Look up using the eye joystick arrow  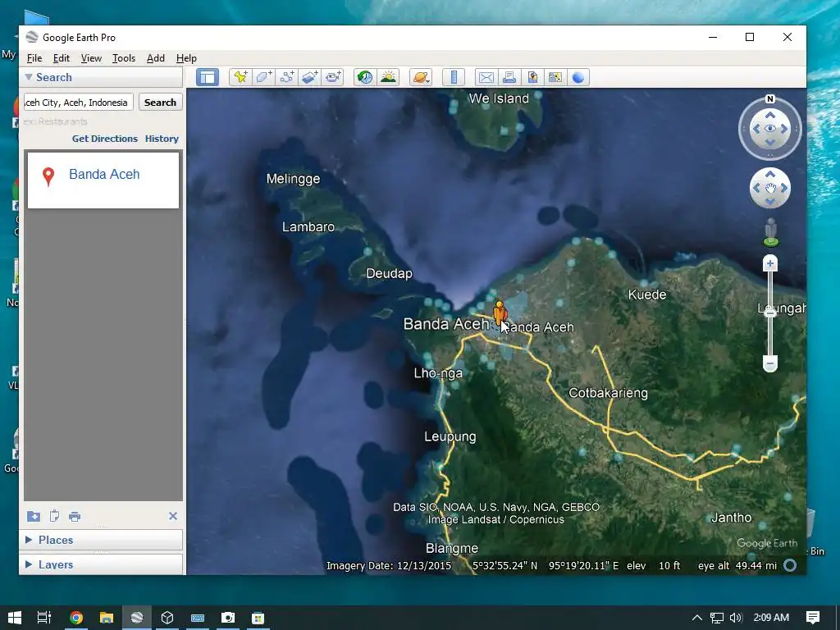coord(769,115)
